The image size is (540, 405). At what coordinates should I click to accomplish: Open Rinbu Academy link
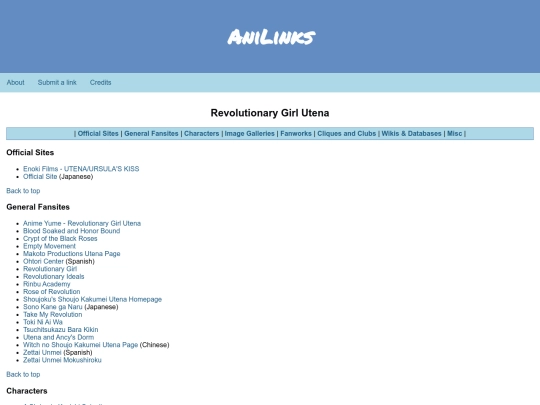(x=46, y=284)
